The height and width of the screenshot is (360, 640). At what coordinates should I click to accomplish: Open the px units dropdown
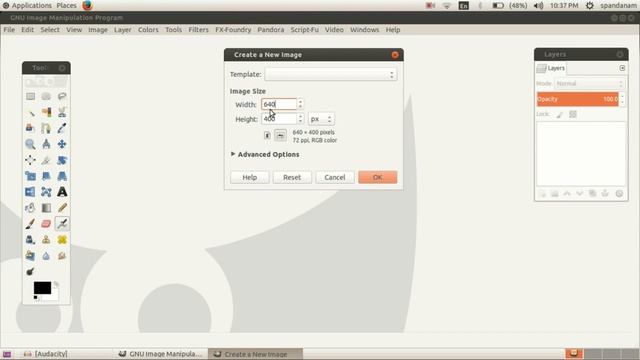(321, 119)
